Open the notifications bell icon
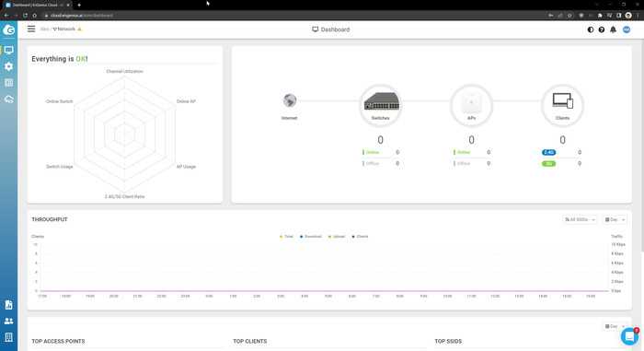 pyautogui.click(x=613, y=29)
